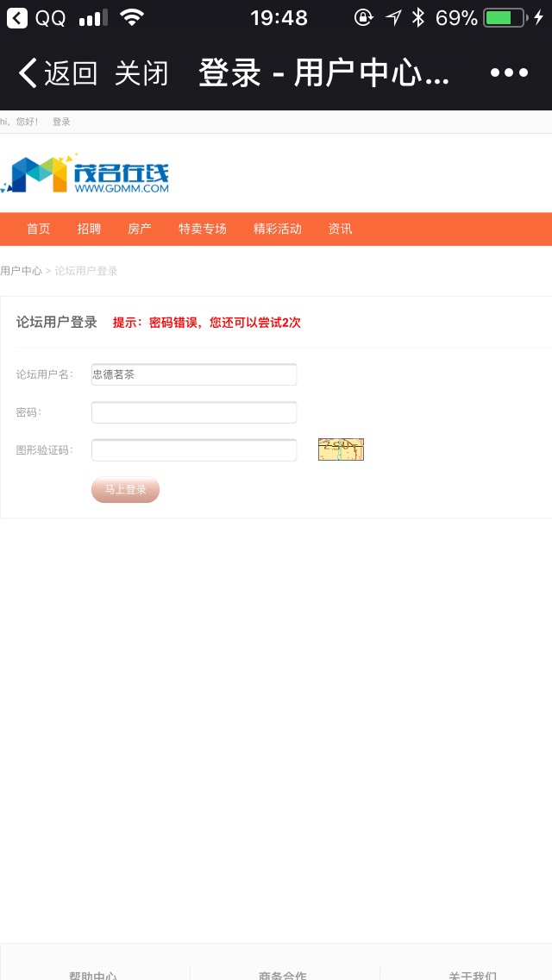Tap the 19:48 clock in status bar
The width and height of the screenshot is (552, 980).
pyautogui.click(x=279, y=17)
